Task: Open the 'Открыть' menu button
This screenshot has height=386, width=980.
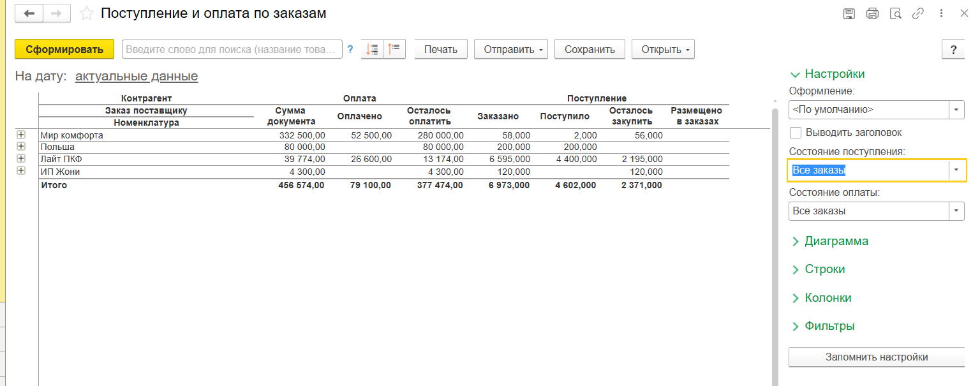Action: [663, 49]
